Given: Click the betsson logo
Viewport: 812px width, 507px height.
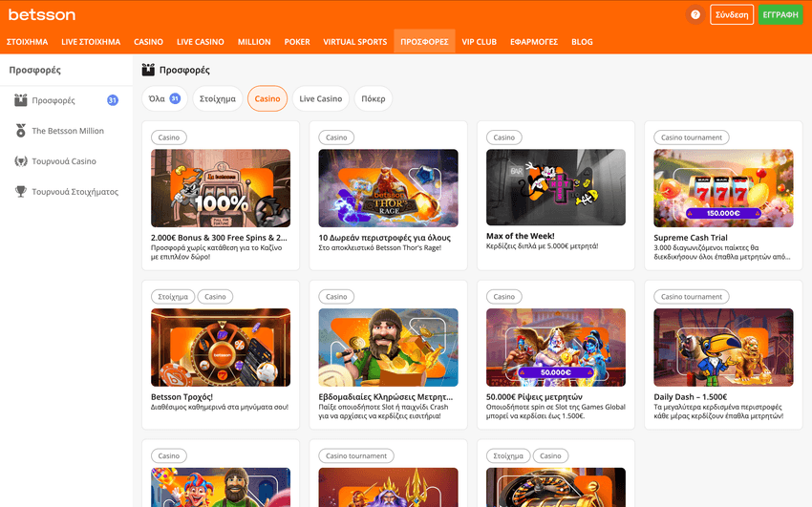Looking at the screenshot, I should 42,14.
